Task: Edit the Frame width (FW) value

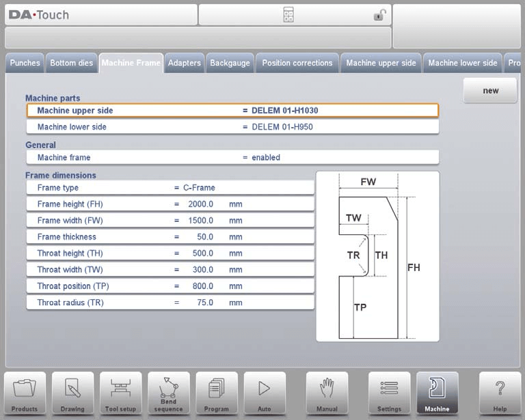Action: pyautogui.click(x=170, y=221)
